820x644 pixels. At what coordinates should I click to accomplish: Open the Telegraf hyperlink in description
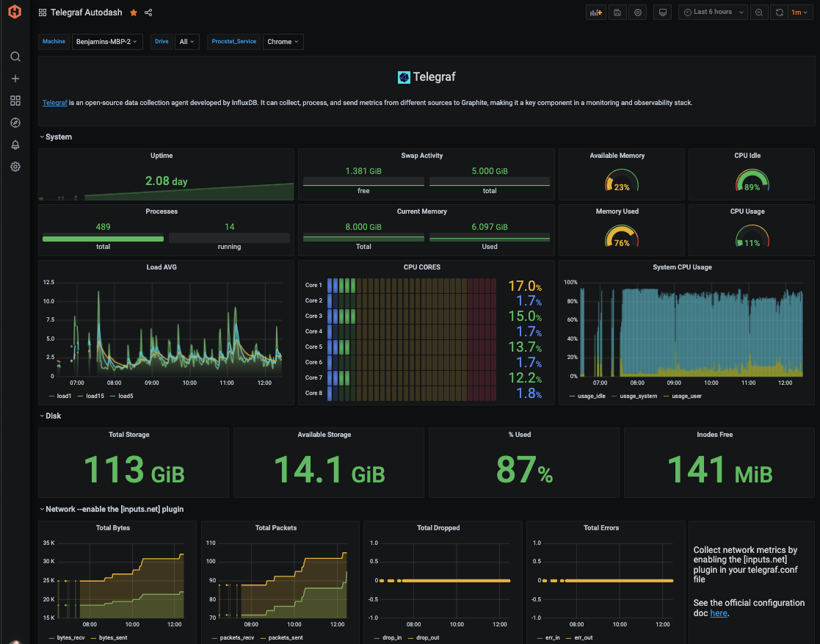pyautogui.click(x=55, y=103)
